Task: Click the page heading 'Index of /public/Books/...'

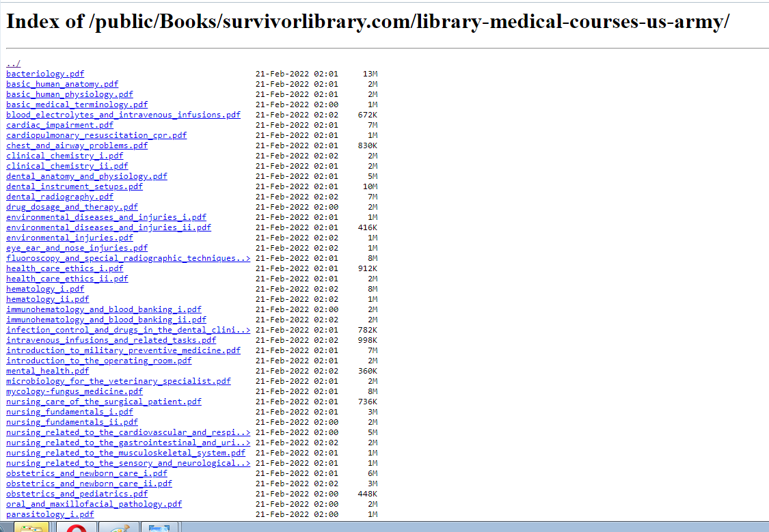Action: pyautogui.click(x=368, y=22)
